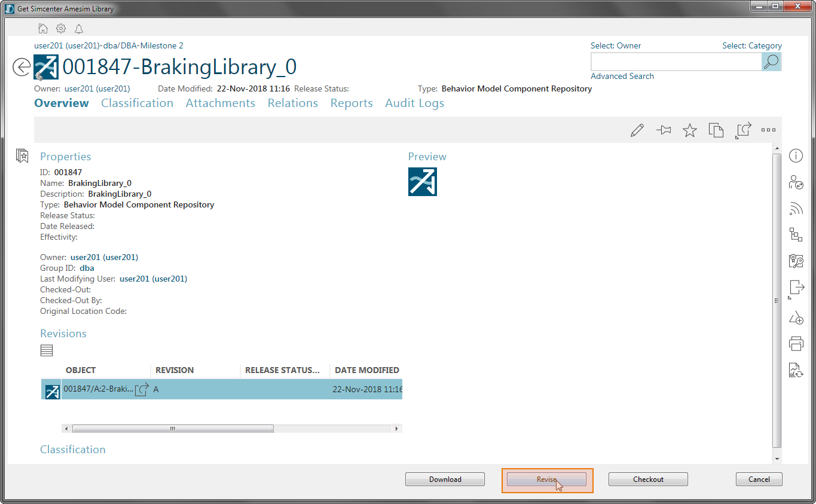
Task: Click Last Modifying User user201 link
Action: point(154,279)
